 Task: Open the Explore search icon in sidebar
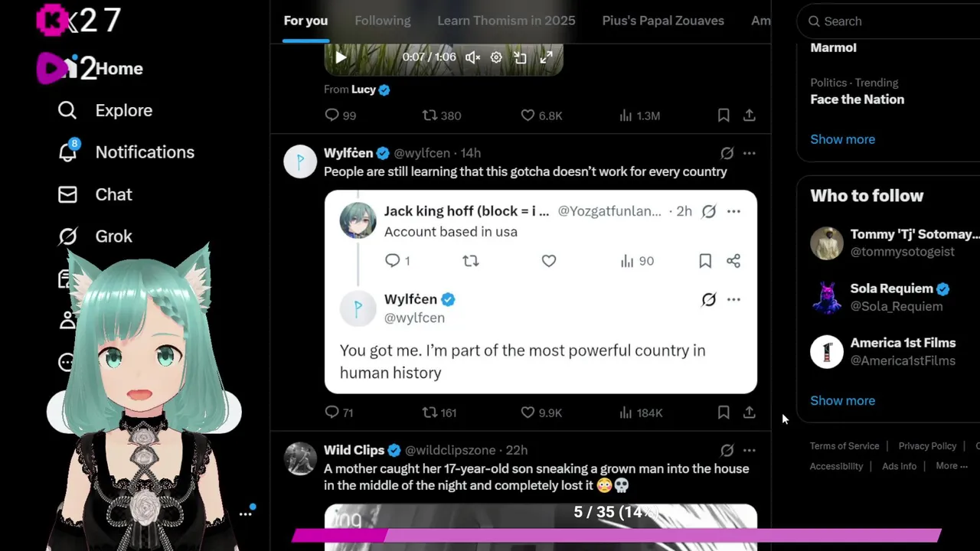click(x=67, y=110)
